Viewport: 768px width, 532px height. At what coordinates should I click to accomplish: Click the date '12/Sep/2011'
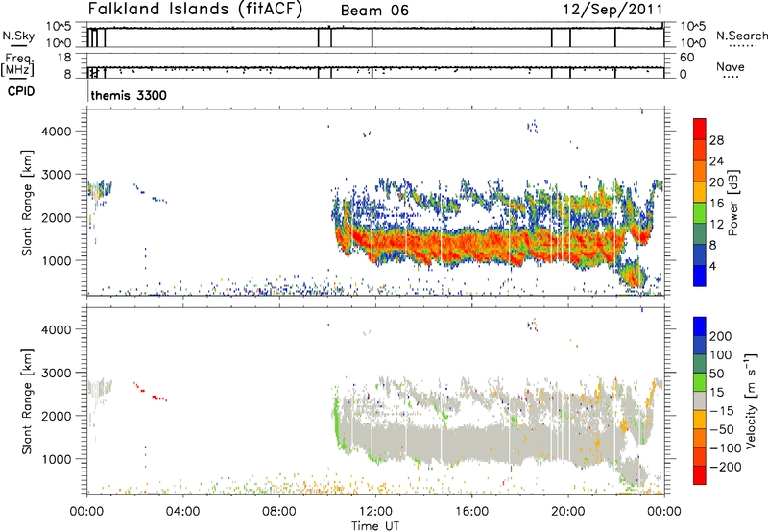pos(612,10)
